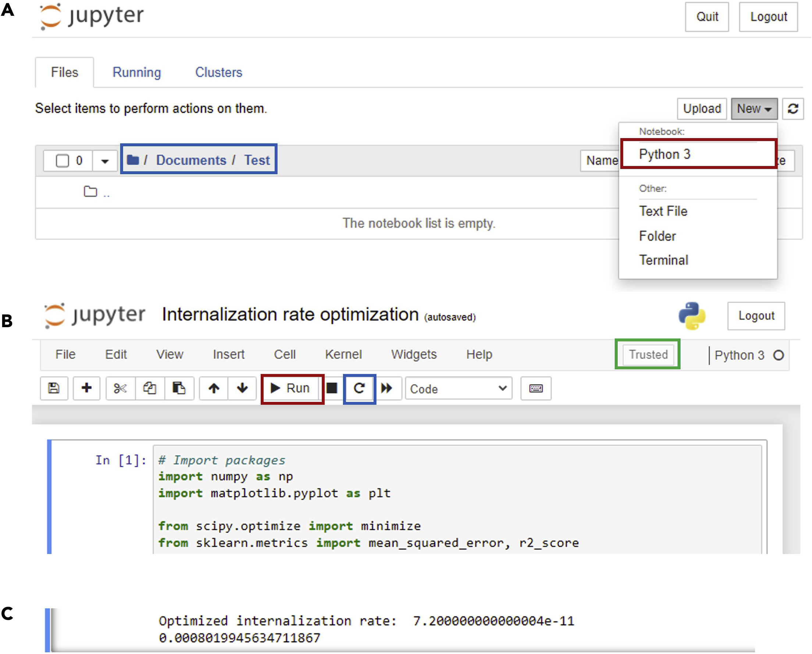Image resolution: width=812 pixels, height=654 pixels.
Task: Interrupt the kernel with the stop icon
Action: pos(332,388)
